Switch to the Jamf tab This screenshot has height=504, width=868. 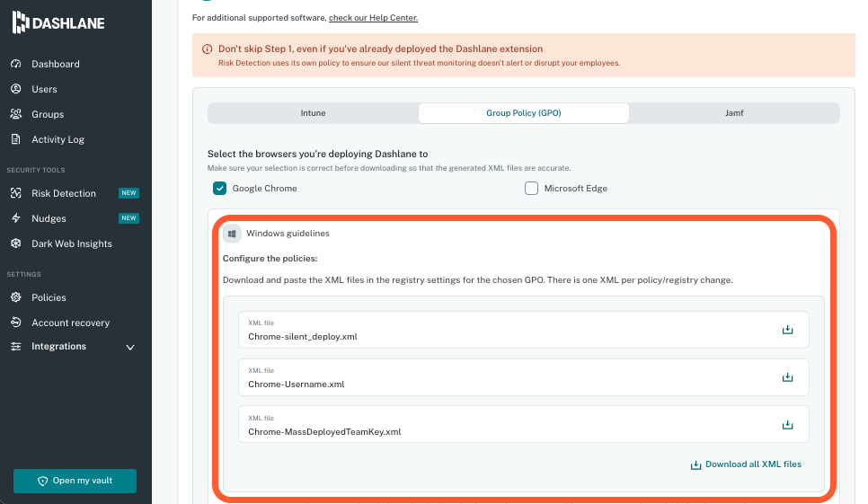point(734,113)
